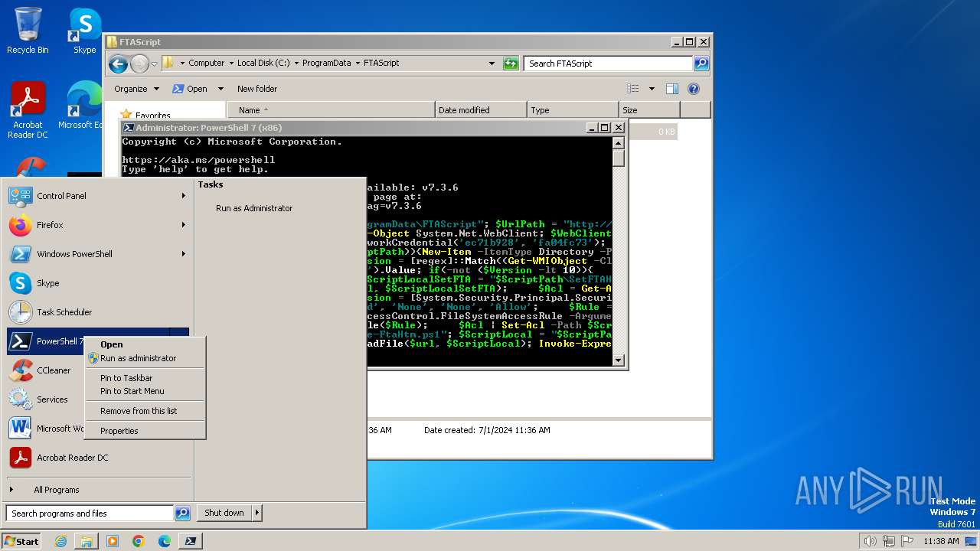Expand the Firefox jump list arrow
The width and height of the screenshot is (980, 551).
click(184, 225)
